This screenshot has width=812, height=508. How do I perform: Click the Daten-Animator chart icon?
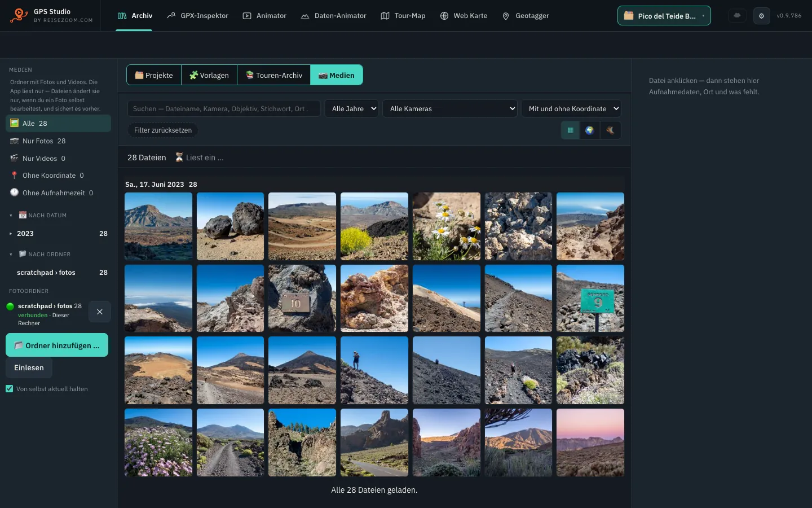(x=305, y=16)
